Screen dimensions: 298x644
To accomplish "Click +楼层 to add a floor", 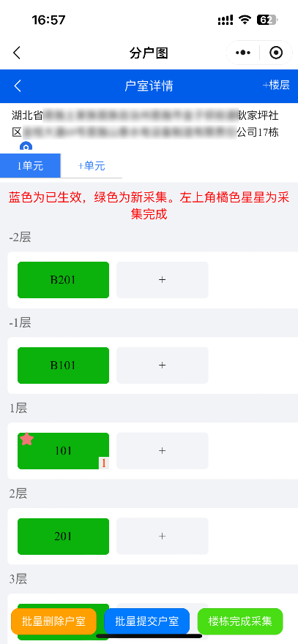I will pyautogui.click(x=276, y=85).
